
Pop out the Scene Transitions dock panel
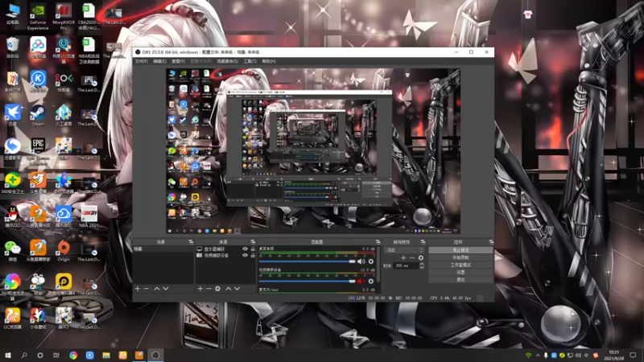(423, 242)
